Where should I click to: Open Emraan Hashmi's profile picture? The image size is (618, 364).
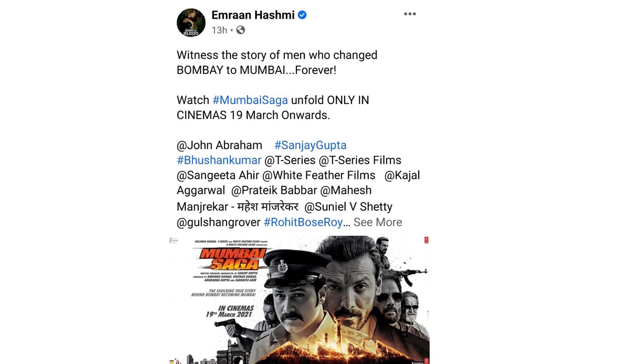point(191,23)
